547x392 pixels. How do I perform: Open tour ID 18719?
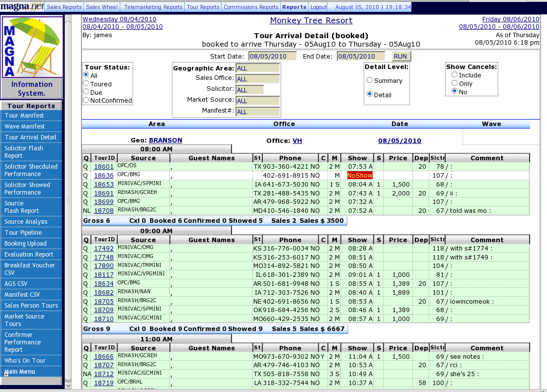[104, 383]
